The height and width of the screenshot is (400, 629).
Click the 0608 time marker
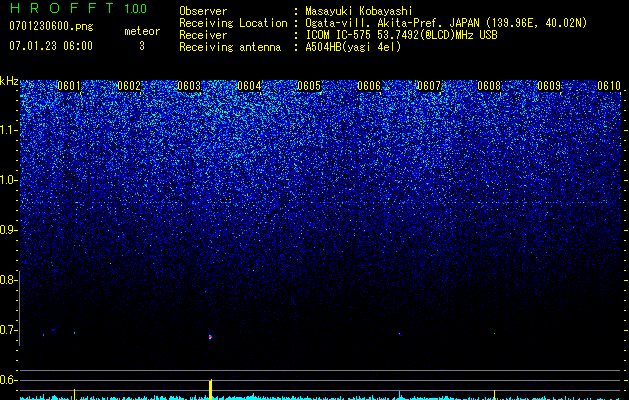tap(489, 86)
